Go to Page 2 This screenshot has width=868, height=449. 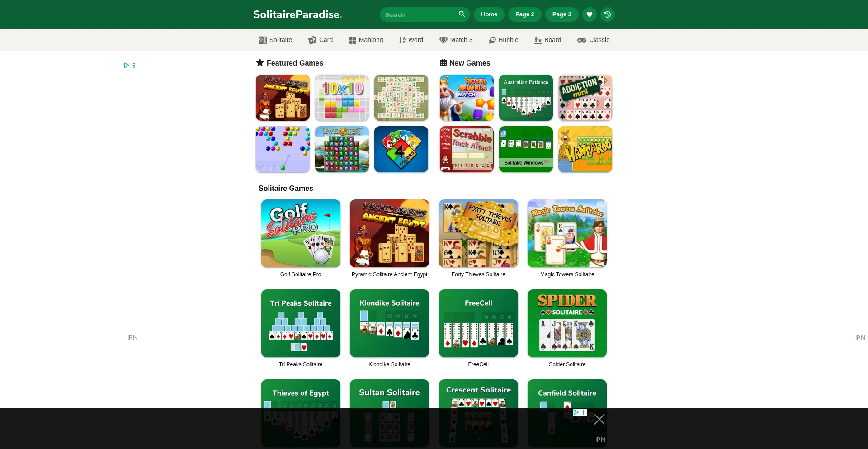pyautogui.click(x=525, y=14)
